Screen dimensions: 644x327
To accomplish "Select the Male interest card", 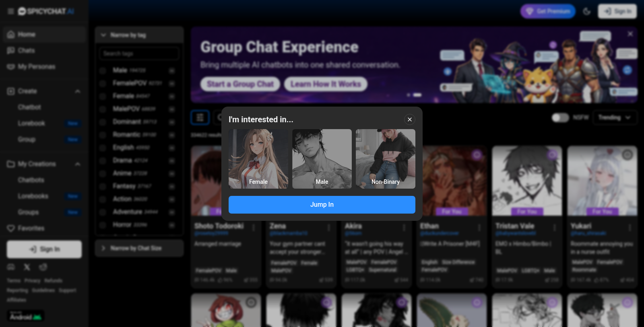I will pos(322,159).
